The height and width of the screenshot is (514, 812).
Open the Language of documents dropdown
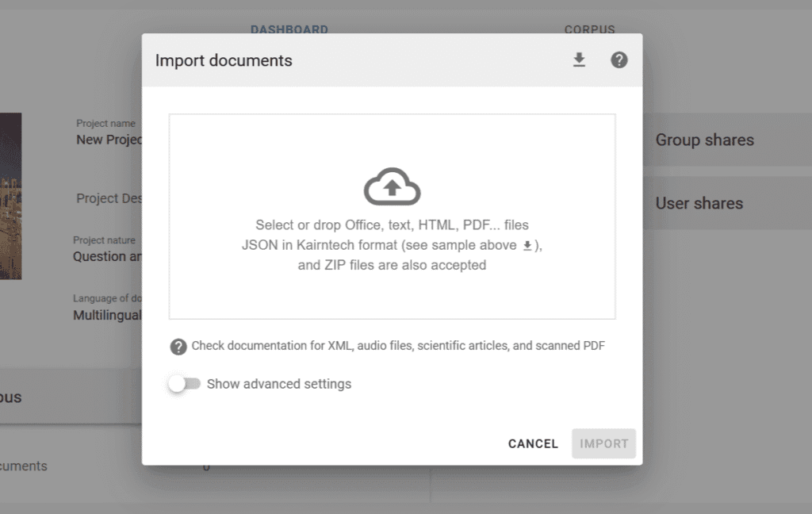106,315
